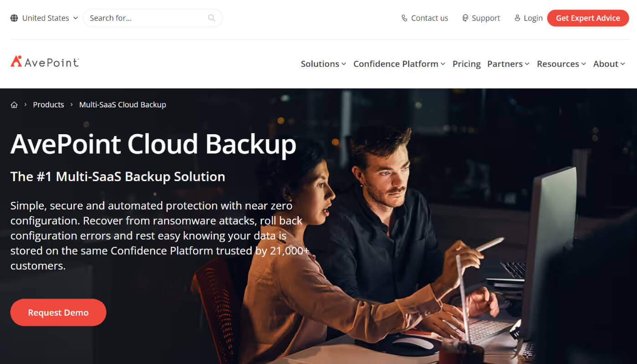Expand the Partners menu
Screen dimensions: 637x364
(x=508, y=64)
